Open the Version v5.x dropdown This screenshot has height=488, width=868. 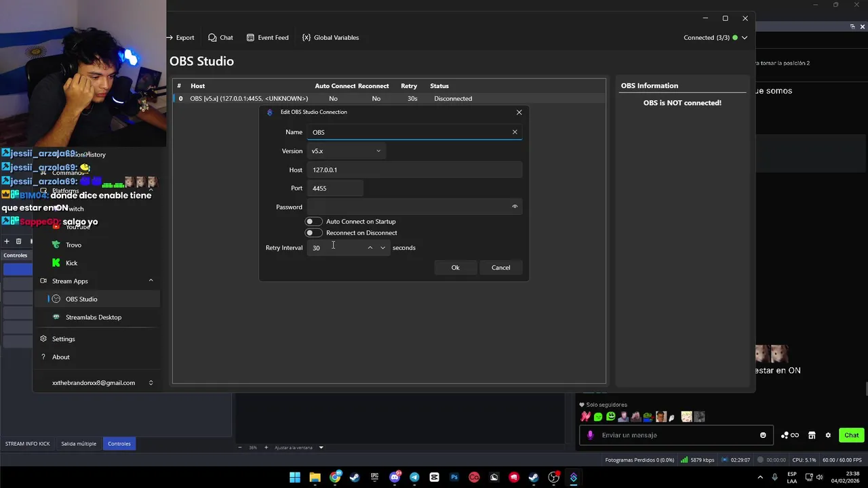pos(347,151)
